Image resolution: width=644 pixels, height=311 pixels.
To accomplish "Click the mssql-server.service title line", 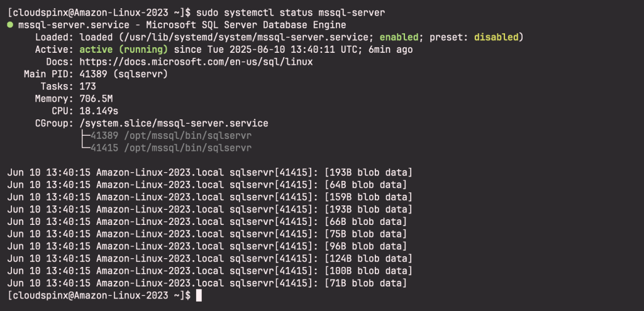I will 182,25.
